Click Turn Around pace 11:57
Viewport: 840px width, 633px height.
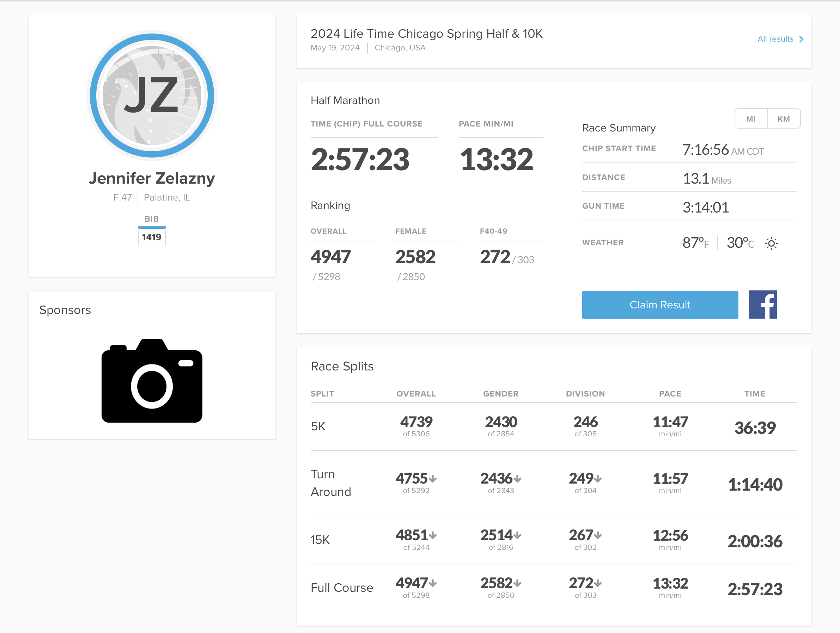click(x=670, y=479)
